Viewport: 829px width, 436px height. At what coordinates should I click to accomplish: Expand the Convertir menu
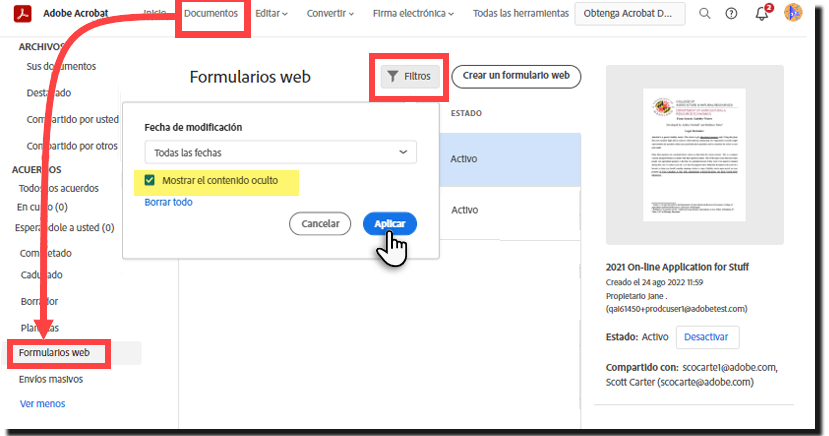[330, 14]
